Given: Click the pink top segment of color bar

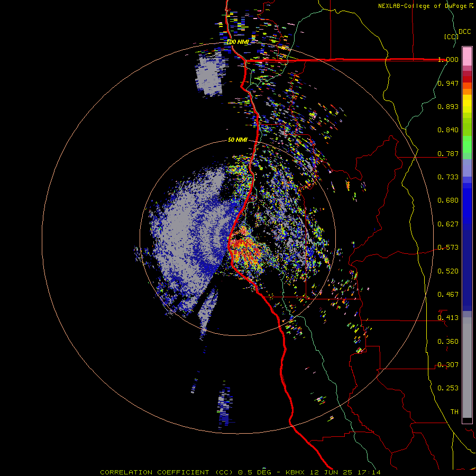Looking at the screenshot, I should [x=467, y=56].
